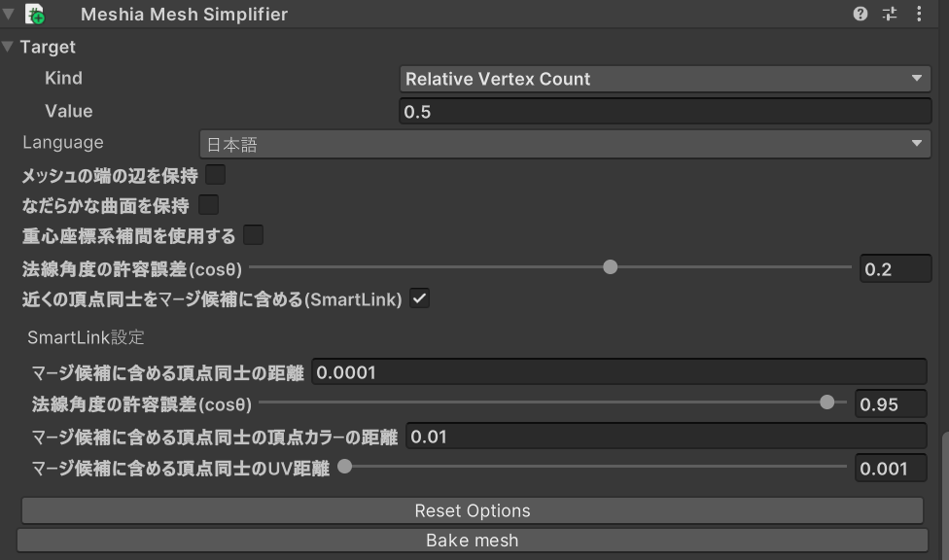Enable the 重心座標系補間を使用する checkbox
This screenshot has width=949, height=560.
tap(253, 235)
